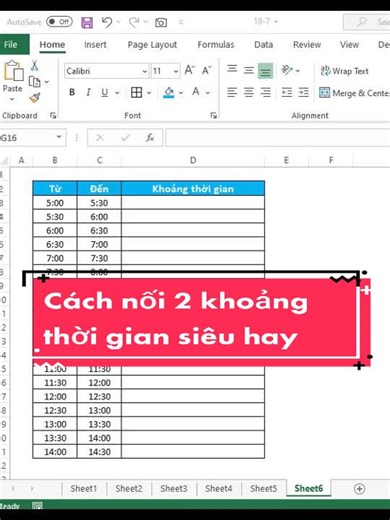Click the formula bar cancel X
The height and width of the screenshot is (520, 390).
[100, 137]
